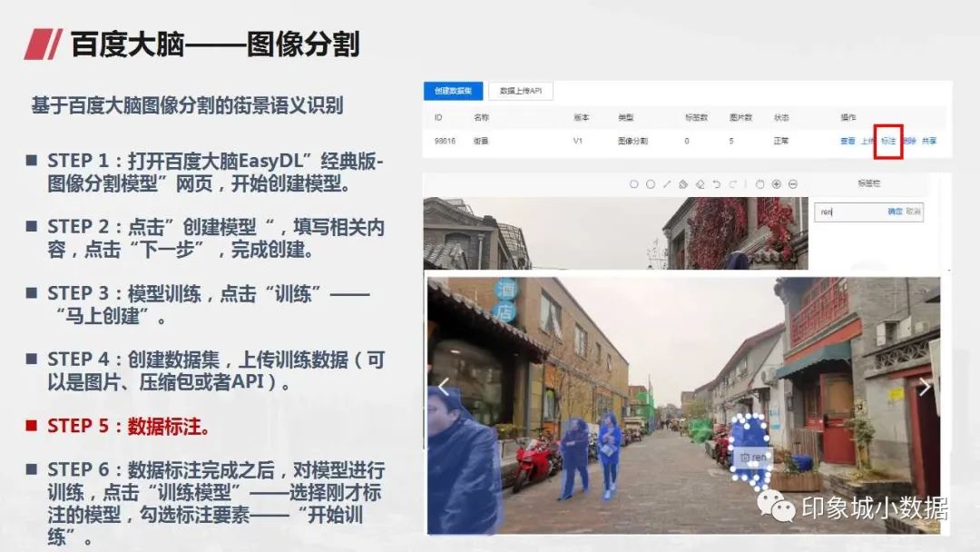Click the STEP 6 instruction text
This screenshot has width=980, height=552.
click(x=216, y=504)
